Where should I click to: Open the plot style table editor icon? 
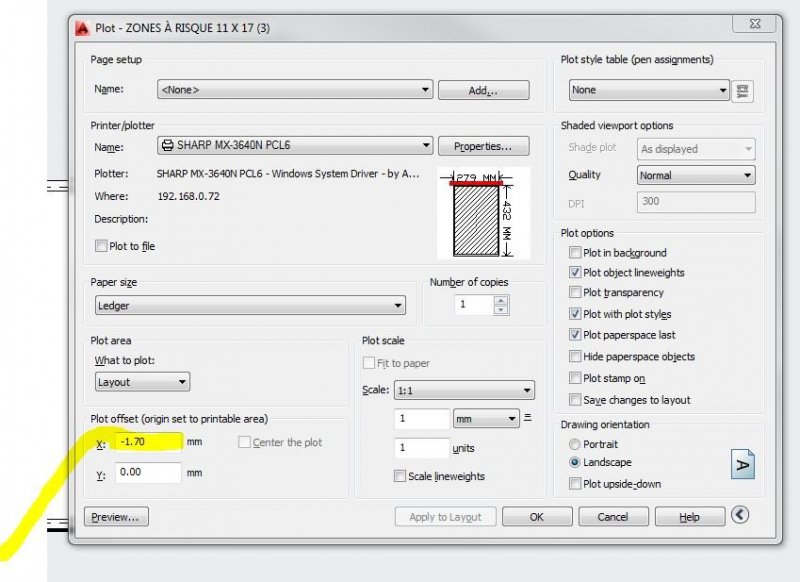point(742,91)
